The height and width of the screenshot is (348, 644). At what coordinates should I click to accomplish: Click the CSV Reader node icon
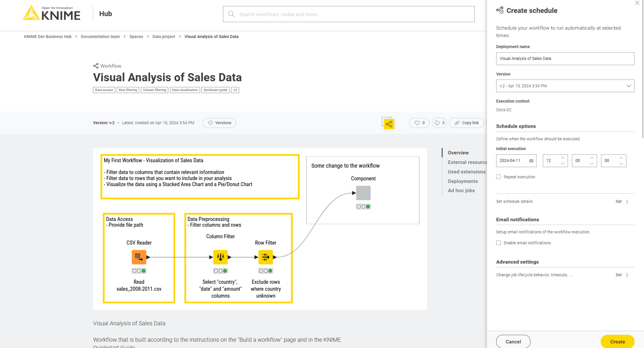tap(139, 257)
